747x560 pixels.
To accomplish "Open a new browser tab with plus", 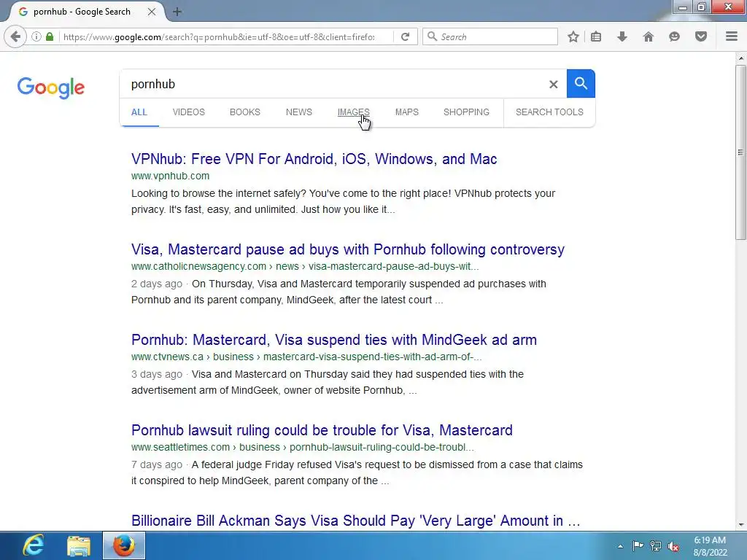I will tap(177, 12).
